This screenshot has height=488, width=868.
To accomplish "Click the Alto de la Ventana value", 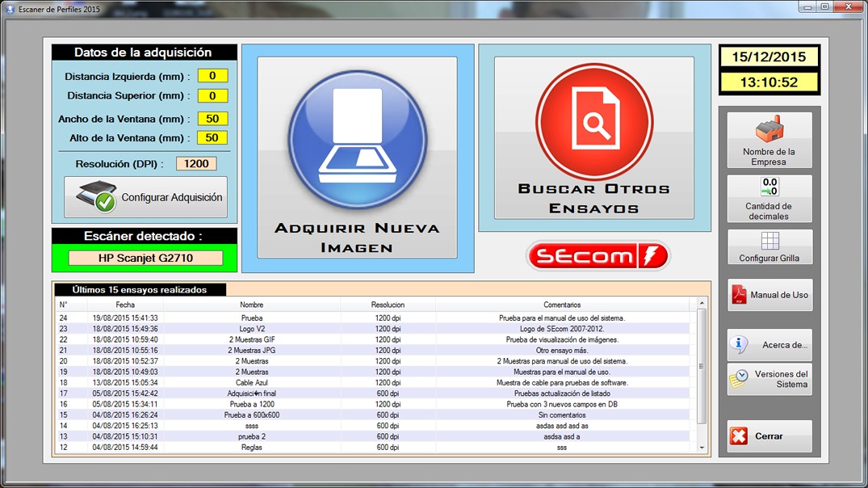I will click(212, 138).
